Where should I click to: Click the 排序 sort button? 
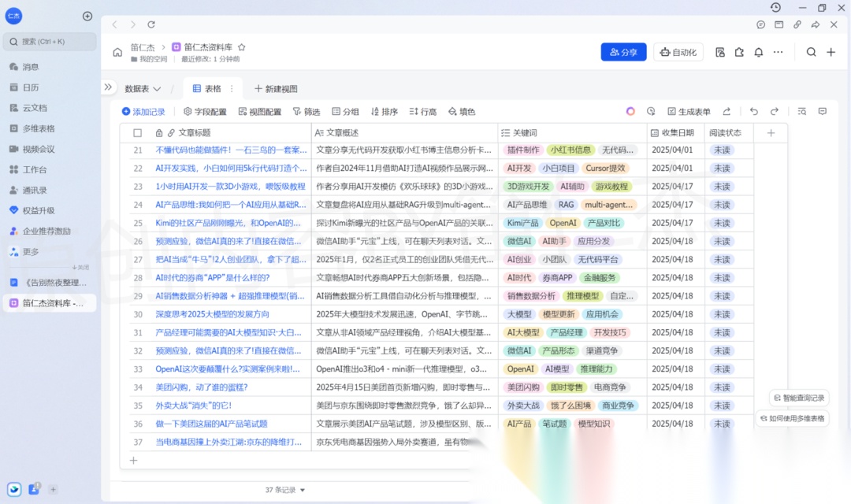[385, 111]
